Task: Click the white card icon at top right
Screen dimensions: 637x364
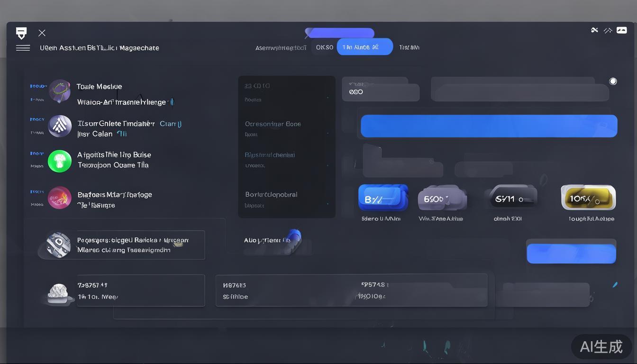Action: pyautogui.click(x=621, y=30)
